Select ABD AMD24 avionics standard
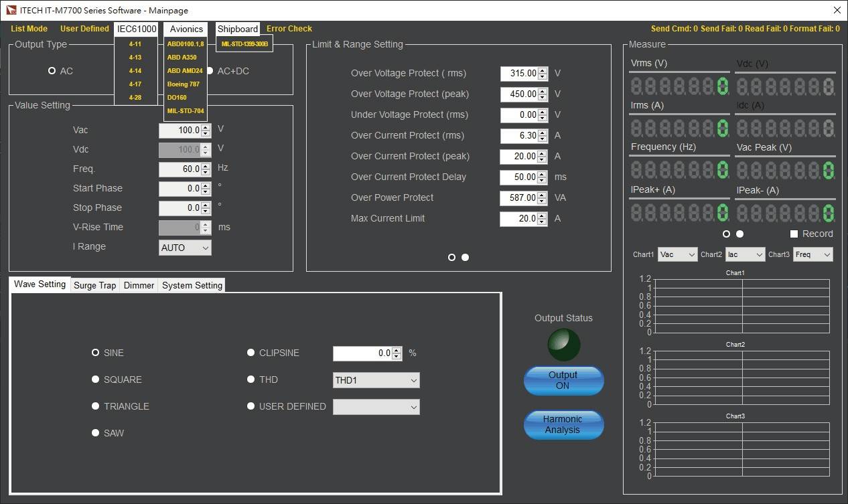 [186, 71]
